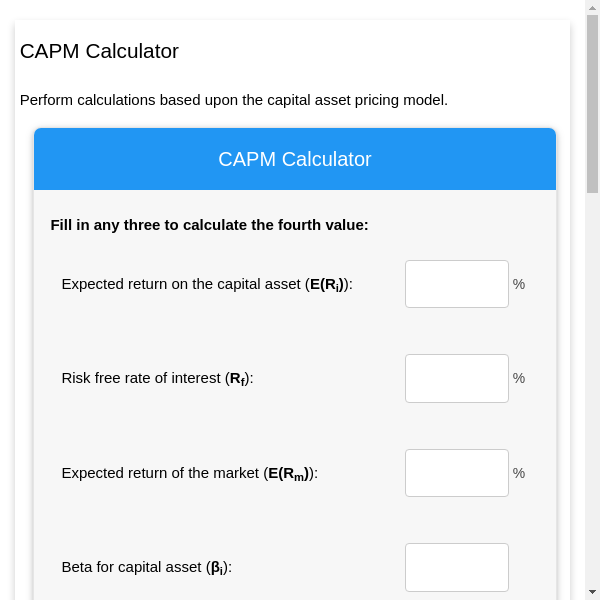Click the 'Perform calculations' description text
Viewport: 600px width, 600px height.
click(x=234, y=100)
